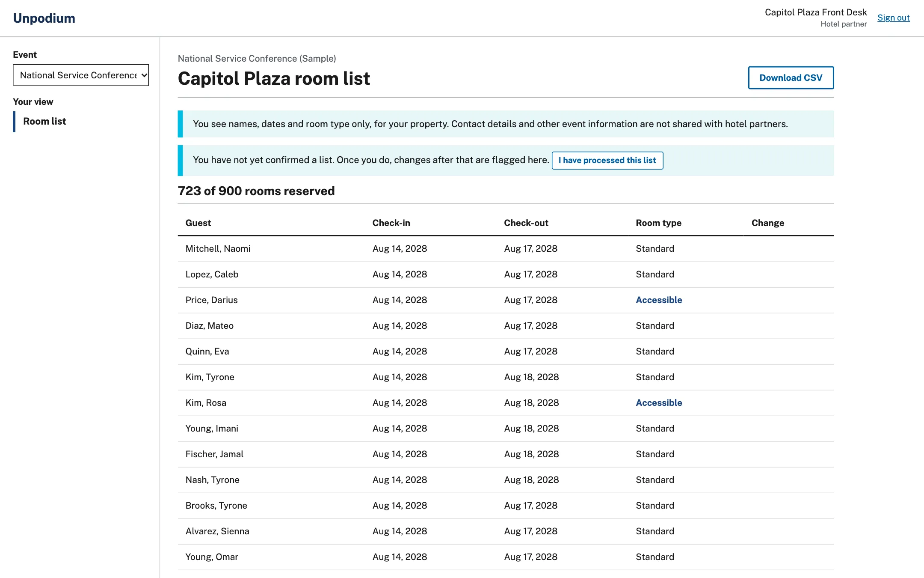
Task: Click check-in date for Fischer, Jamal
Action: click(400, 454)
